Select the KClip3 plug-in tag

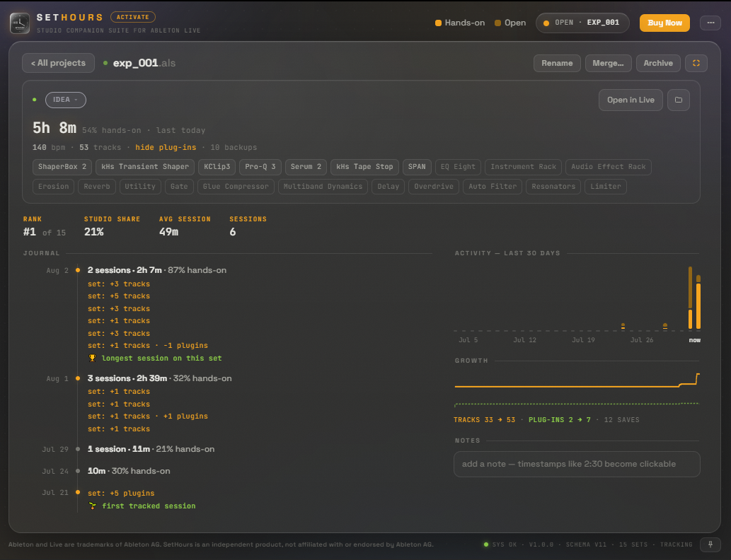[217, 167]
